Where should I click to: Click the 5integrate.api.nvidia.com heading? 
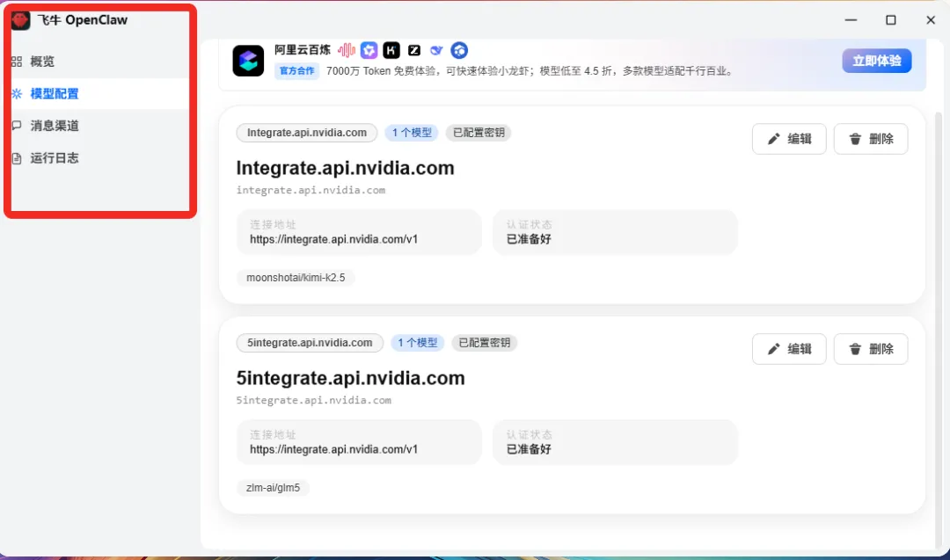[x=351, y=378]
